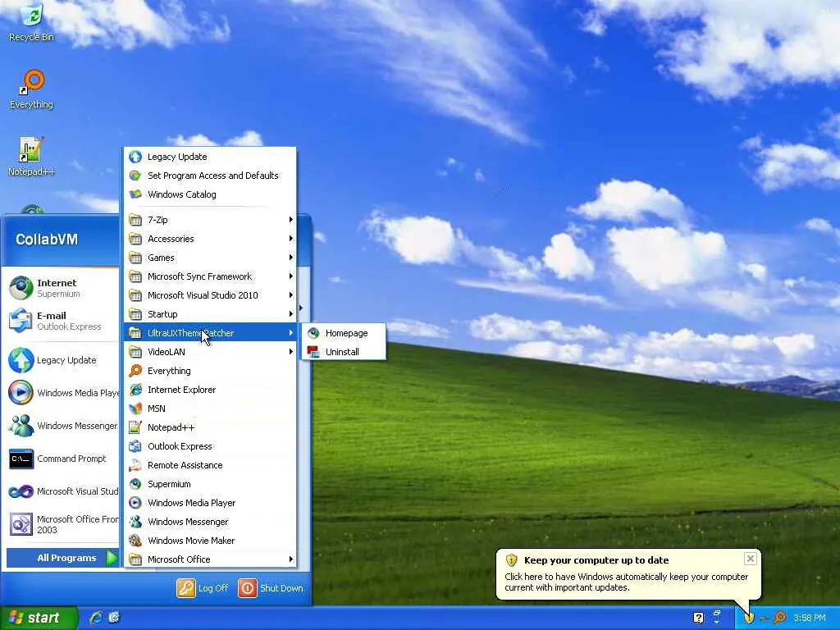Open Set Program Access and Defaults
This screenshot has width=840, height=630.
(x=210, y=176)
